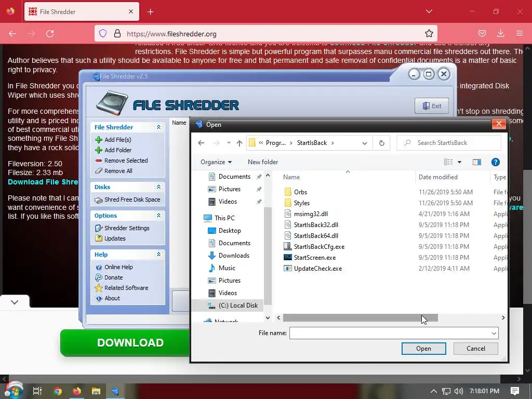Click the Download File Shredder link
This screenshot has width=532, height=399.
click(x=43, y=182)
